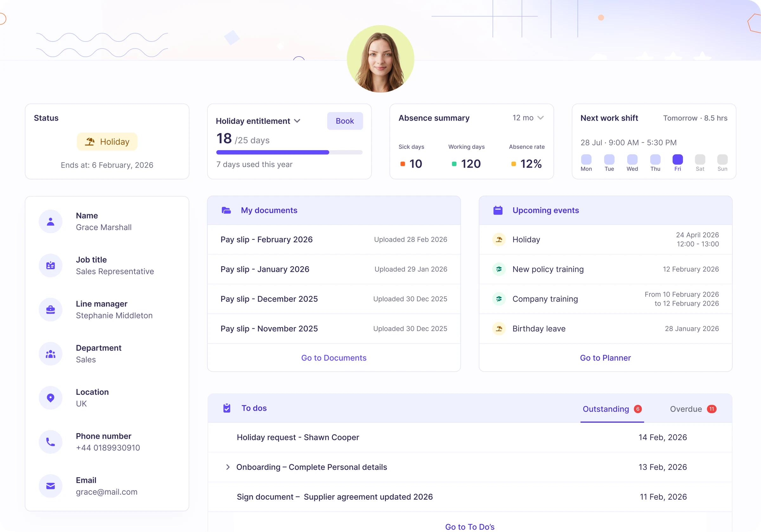Image resolution: width=761 pixels, height=532 pixels.
Task: Click the Job title badge icon
Action: tap(50, 265)
